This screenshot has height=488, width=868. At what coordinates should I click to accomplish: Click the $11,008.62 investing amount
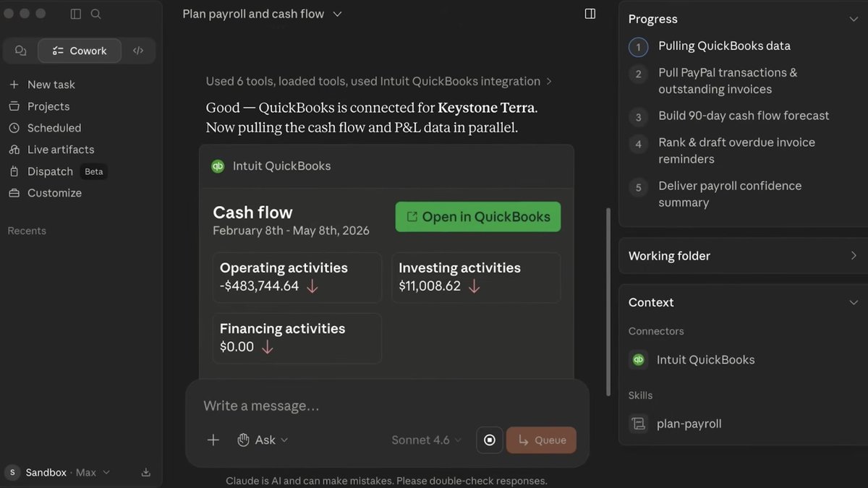coord(430,286)
